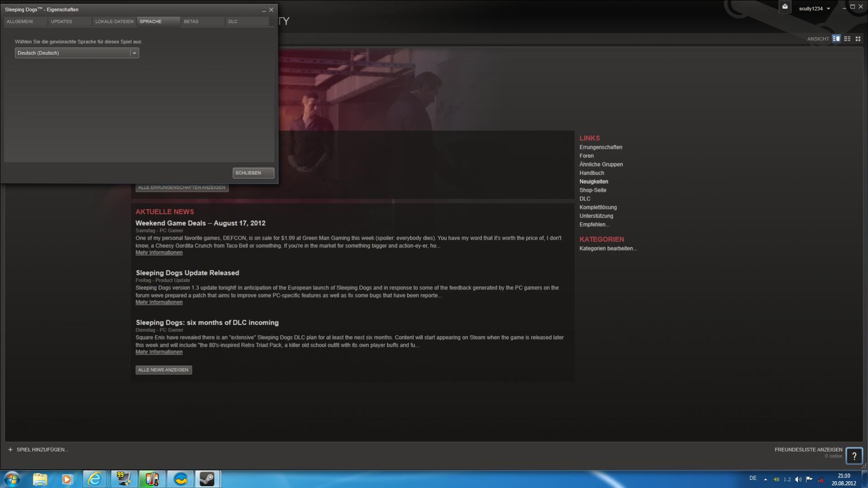Launch Windows Media Player from taskbar
This screenshot has height=488, width=868.
(67, 479)
